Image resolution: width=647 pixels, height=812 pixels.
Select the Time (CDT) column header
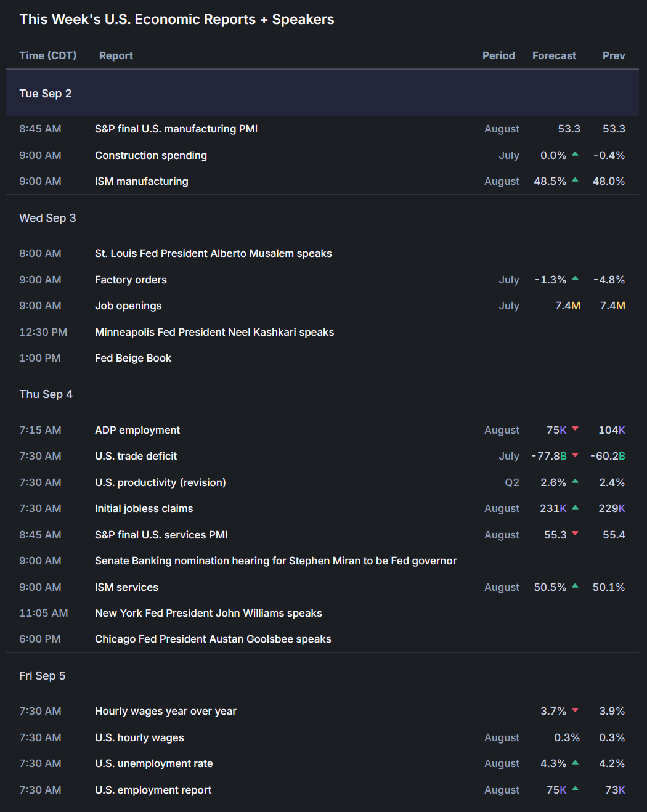click(x=48, y=55)
